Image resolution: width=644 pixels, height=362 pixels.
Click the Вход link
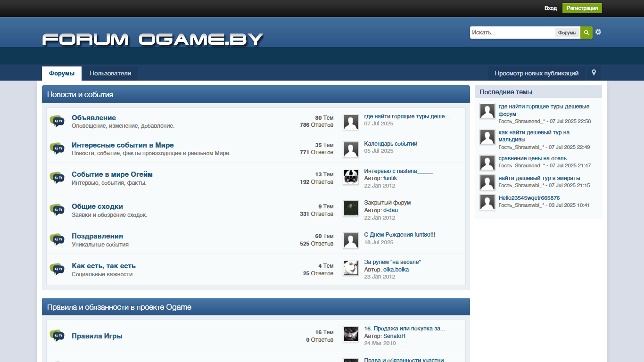pos(551,8)
